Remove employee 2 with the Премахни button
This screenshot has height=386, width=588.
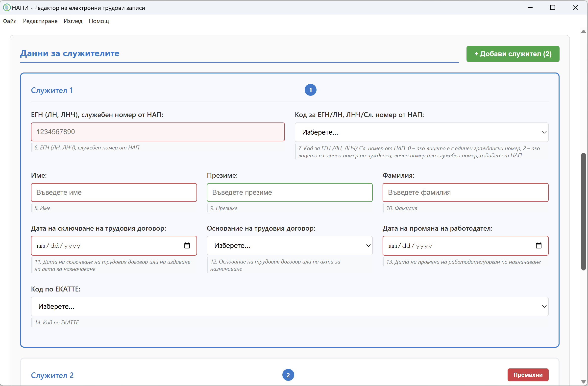[528, 375]
